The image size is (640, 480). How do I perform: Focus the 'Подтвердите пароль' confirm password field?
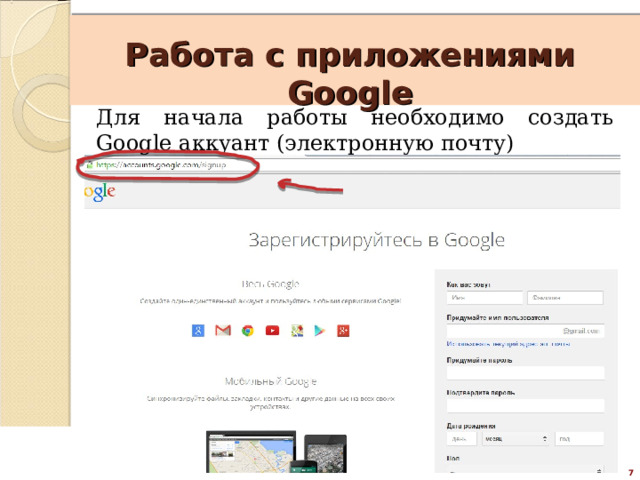click(x=525, y=405)
